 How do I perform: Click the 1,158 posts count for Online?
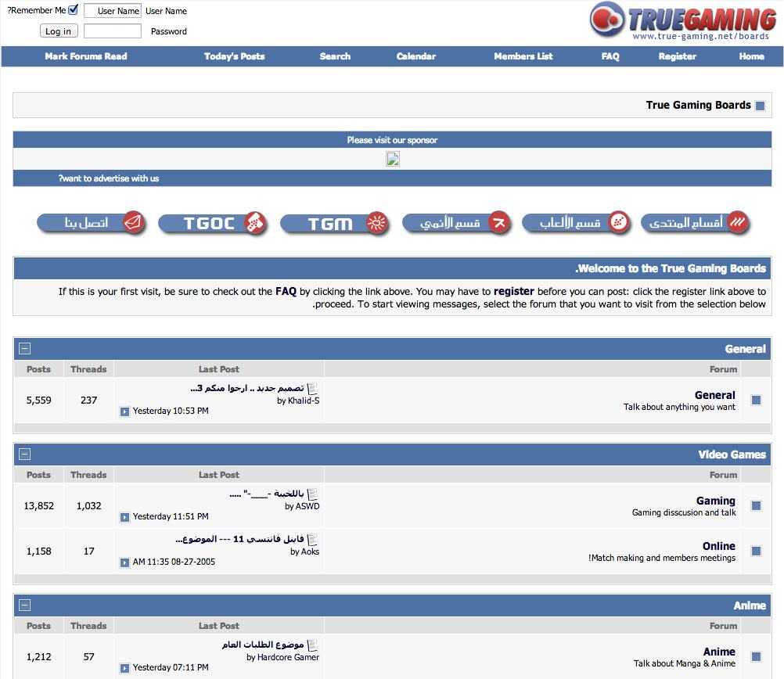tap(39, 551)
